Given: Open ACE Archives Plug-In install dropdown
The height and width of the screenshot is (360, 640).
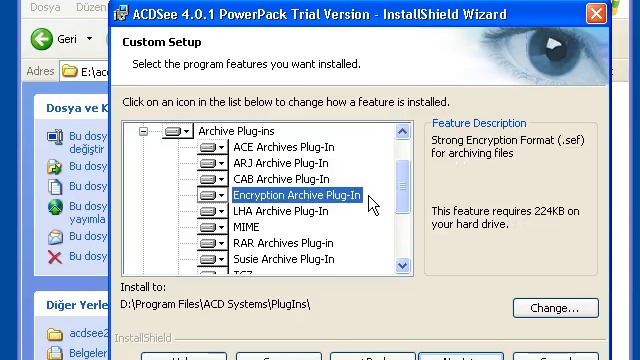Looking at the screenshot, I should [212, 147].
